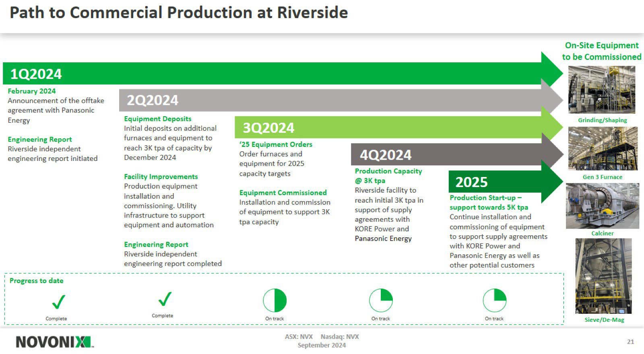The height and width of the screenshot is (354, 644).
Task: Click the 'Grinding/Shaping' caption
Action: coord(603,120)
